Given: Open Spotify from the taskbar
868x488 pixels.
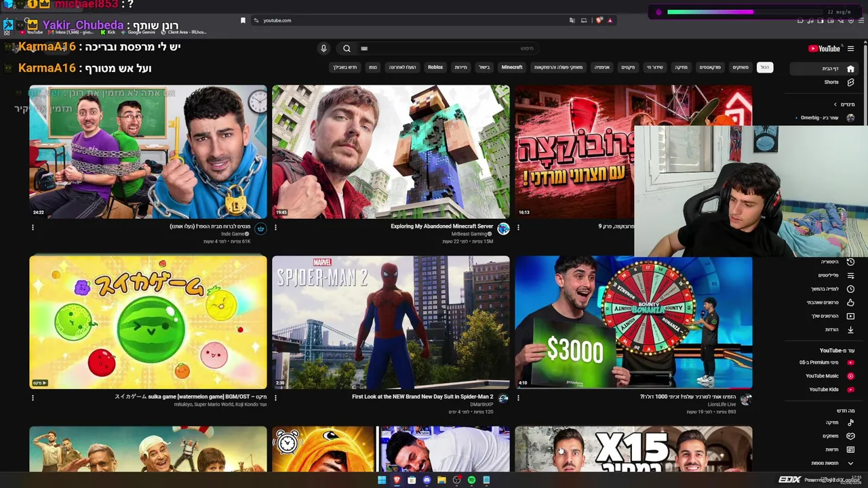Looking at the screenshot, I should [x=471, y=480].
